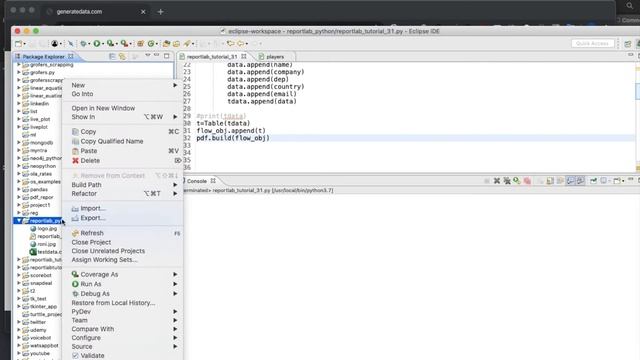The image size is (640, 360).
Task: Open the New submenu arrow
Action: click(x=175, y=85)
